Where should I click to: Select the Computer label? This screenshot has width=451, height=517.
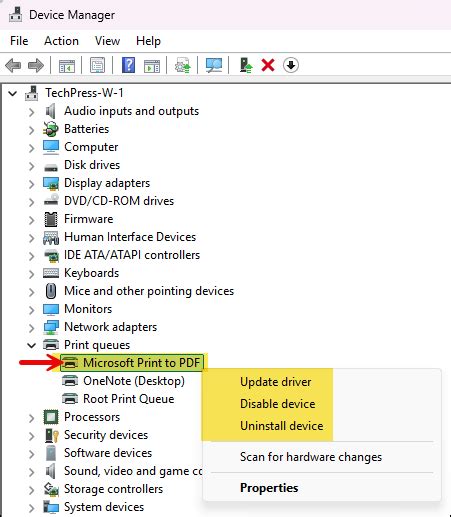(91, 147)
